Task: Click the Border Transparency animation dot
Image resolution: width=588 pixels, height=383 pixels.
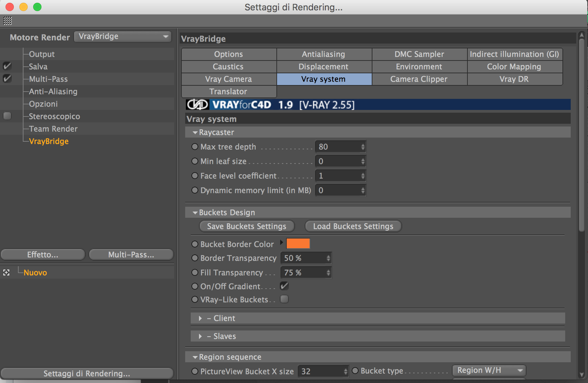Action: (x=195, y=258)
